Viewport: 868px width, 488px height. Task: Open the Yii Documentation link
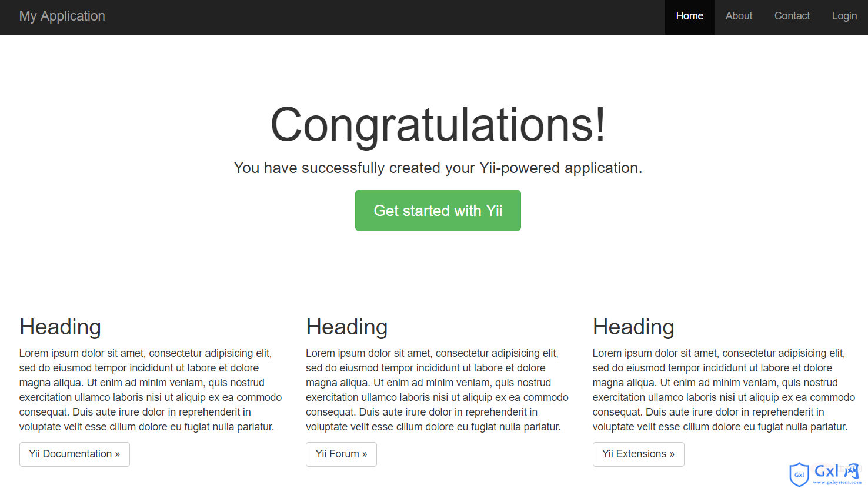pyautogui.click(x=75, y=454)
